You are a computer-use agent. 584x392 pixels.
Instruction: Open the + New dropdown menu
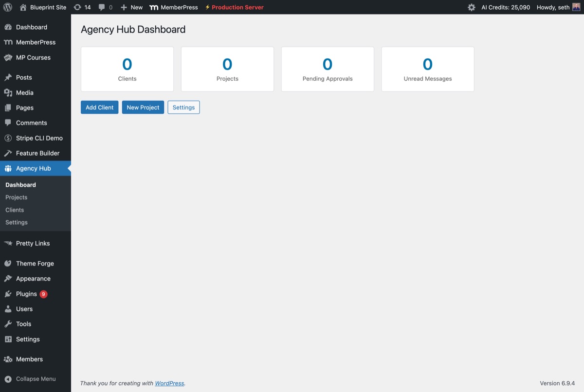(x=130, y=7)
